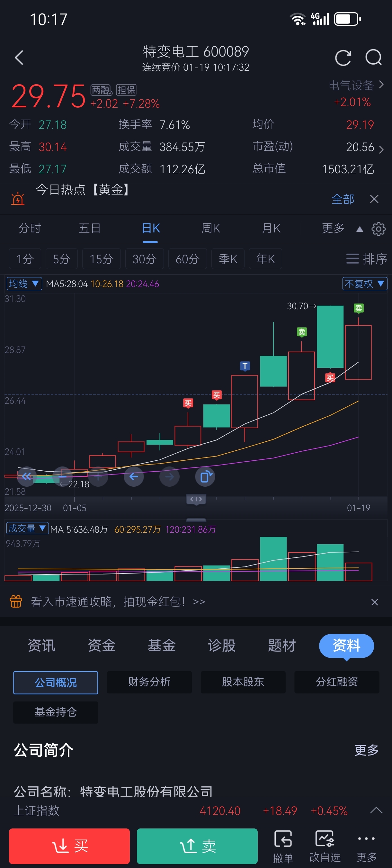The width and height of the screenshot is (392, 868).
Task: Open the 看入市速通攻略 promotion link
Action: tap(118, 601)
